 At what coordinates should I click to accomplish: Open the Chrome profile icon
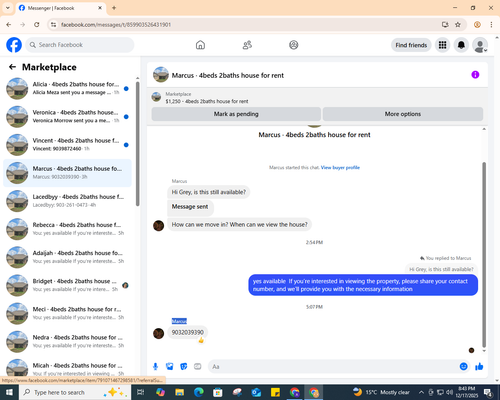(477, 25)
